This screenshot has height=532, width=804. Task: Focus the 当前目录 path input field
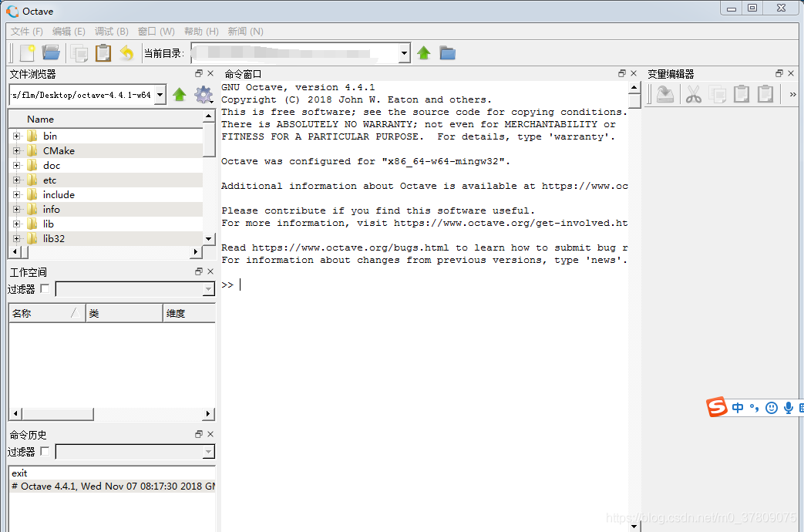[x=294, y=53]
